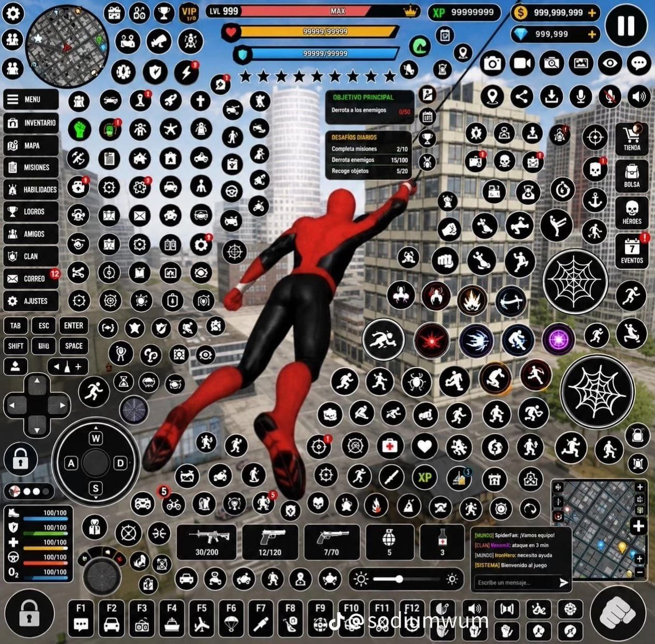Click the large padlock icon at bottom left
Viewport: 655px width, 644px height.
[29, 615]
